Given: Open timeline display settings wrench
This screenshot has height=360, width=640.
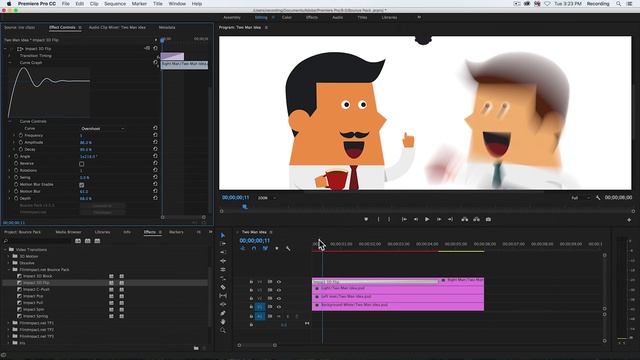Looking at the screenshot, I should 288,248.
